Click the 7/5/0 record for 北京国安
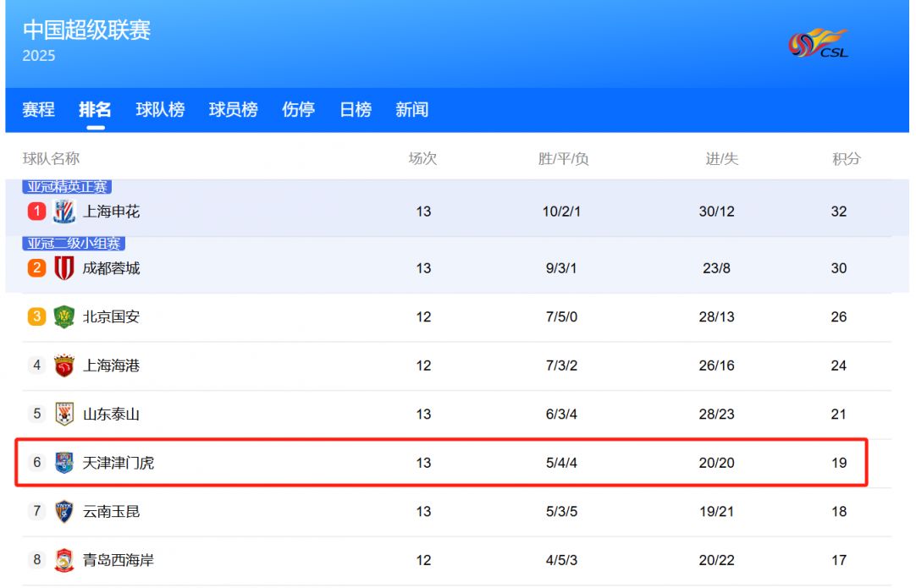This screenshot has height=588, width=916. 561,316
